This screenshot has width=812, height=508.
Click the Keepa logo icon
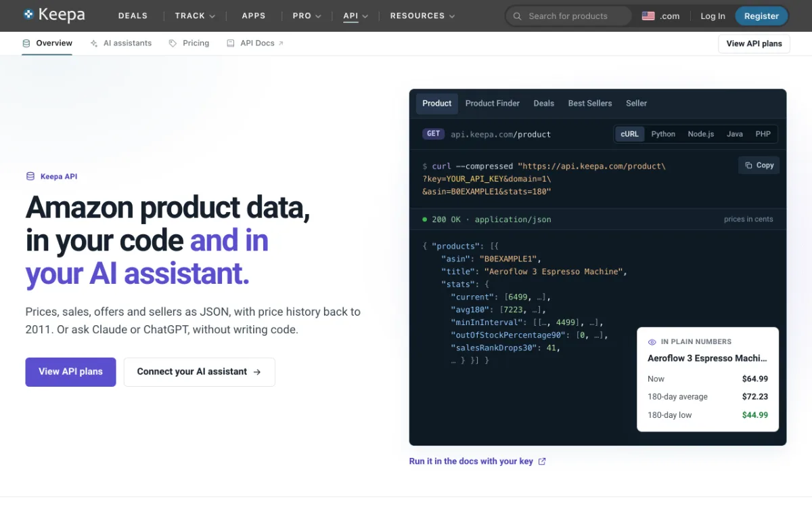tap(28, 14)
